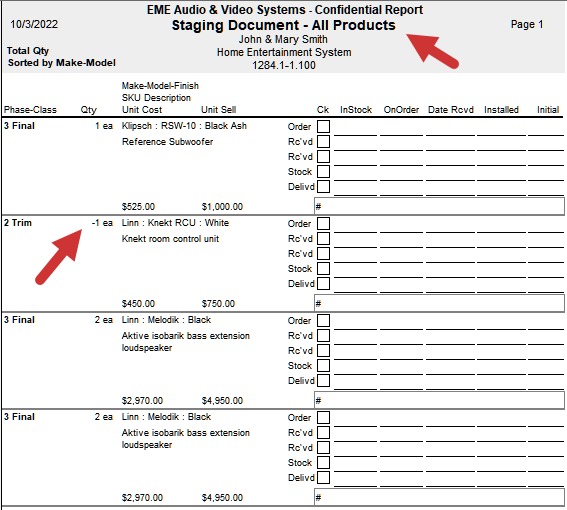Click the 'Make-Model-Finish' header line
The image size is (567, 510).
pyautogui.click(x=160, y=86)
